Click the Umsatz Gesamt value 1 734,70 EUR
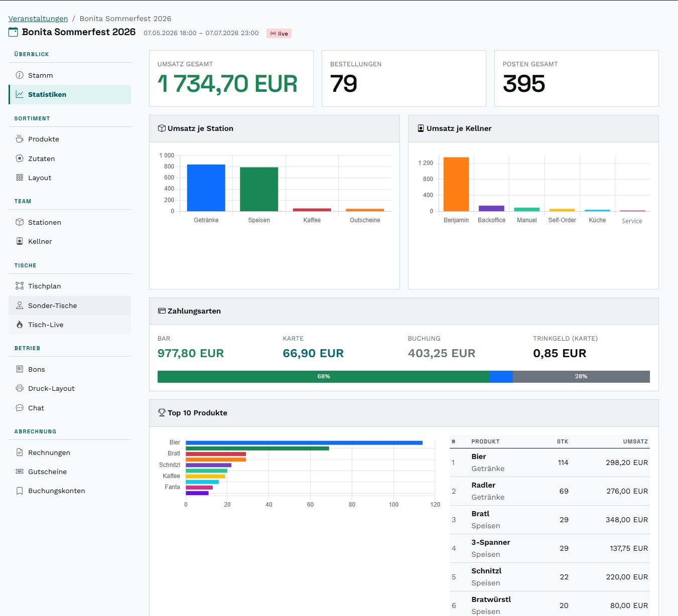 (x=228, y=84)
